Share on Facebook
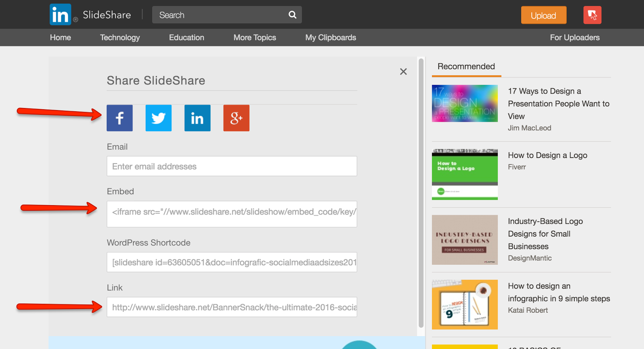The height and width of the screenshot is (349, 644). 120,118
